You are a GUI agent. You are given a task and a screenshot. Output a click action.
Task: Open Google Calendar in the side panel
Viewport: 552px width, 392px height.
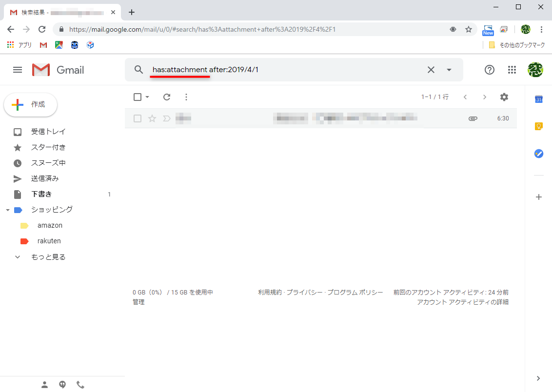[538, 99]
